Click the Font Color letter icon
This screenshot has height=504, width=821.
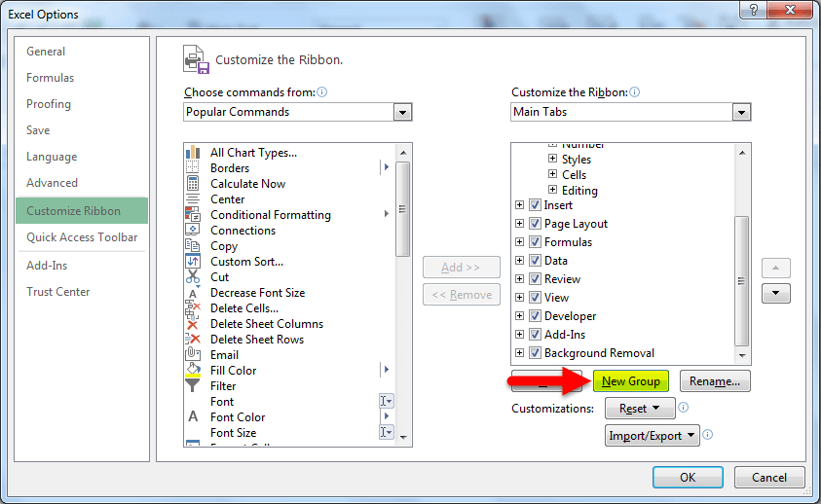[193, 416]
